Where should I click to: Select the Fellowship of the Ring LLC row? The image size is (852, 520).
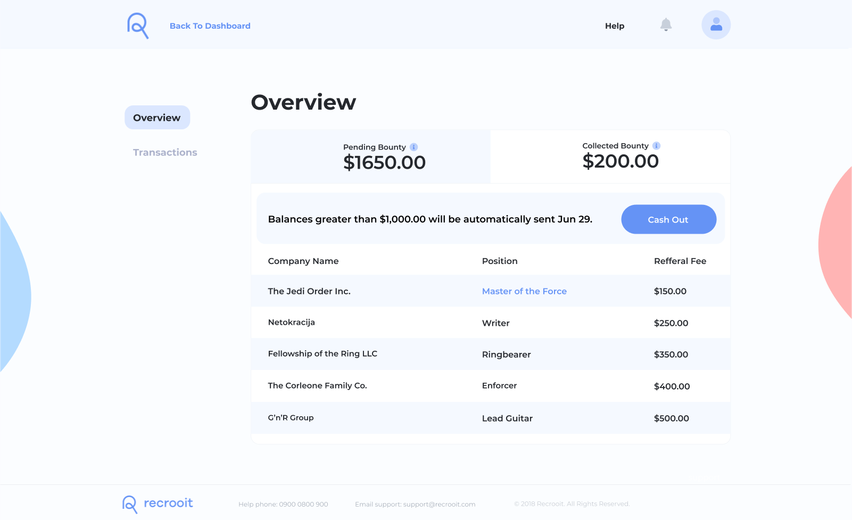pyautogui.click(x=491, y=354)
